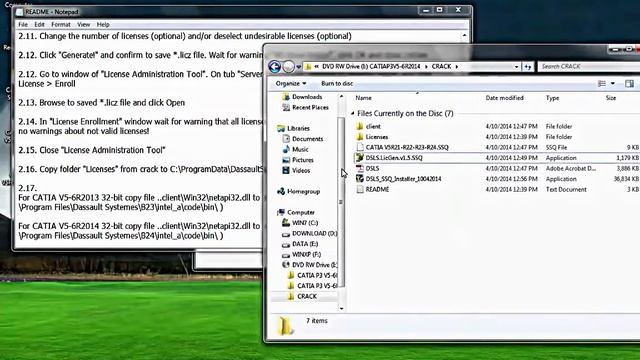Sort by Size column header
640x360 pixels.
click(x=611, y=98)
